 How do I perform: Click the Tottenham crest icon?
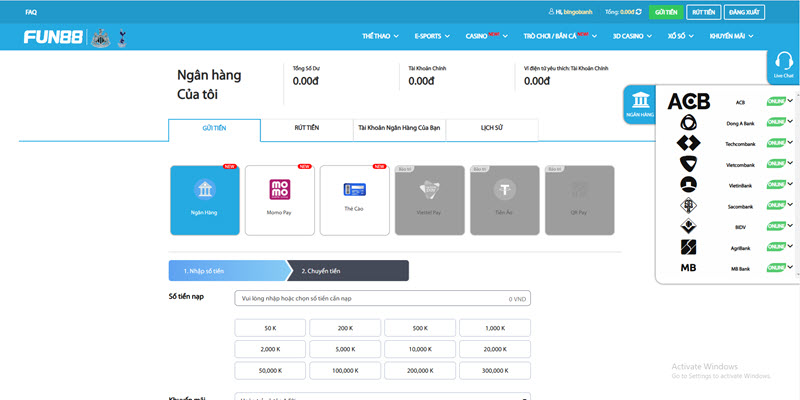[121, 38]
